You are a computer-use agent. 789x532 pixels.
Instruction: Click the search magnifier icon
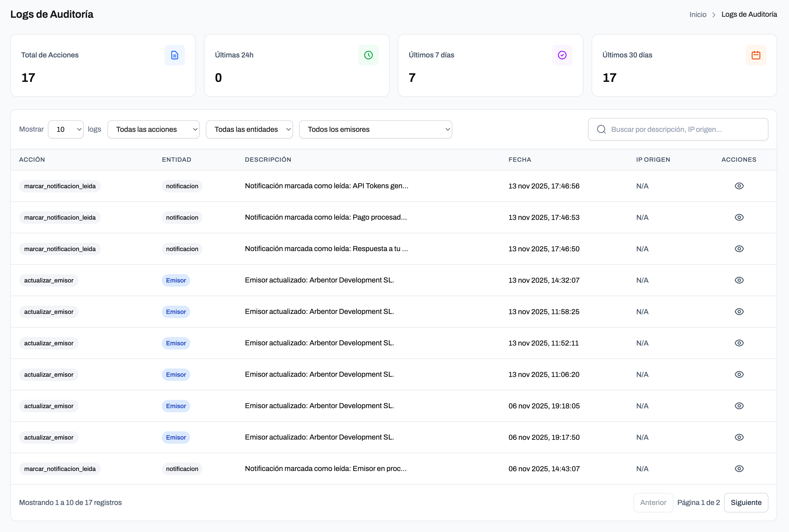pyautogui.click(x=601, y=129)
